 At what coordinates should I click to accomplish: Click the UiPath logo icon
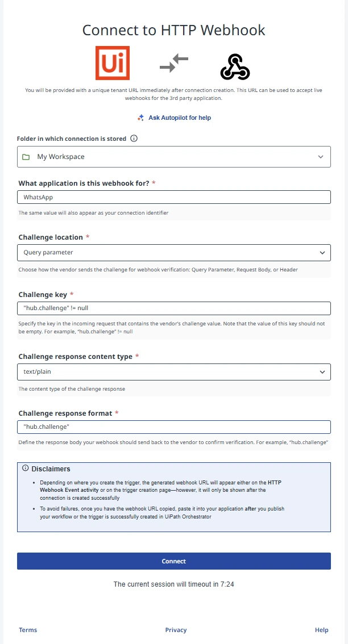click(x=113, y=63)
